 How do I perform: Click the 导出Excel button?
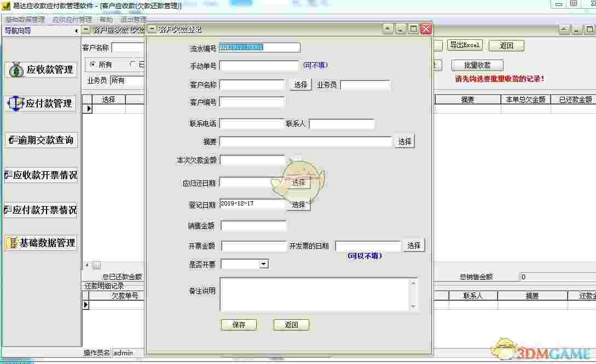[x=465, y=45]
